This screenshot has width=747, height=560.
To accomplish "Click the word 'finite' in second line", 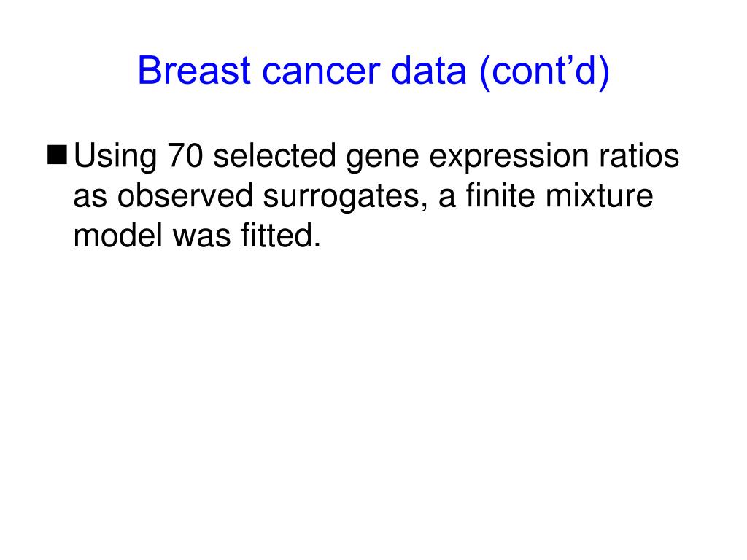I will point(500,195).
